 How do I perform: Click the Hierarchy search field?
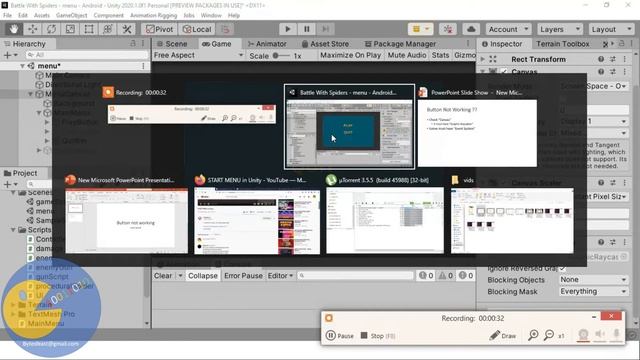click(x=87, y=55)
